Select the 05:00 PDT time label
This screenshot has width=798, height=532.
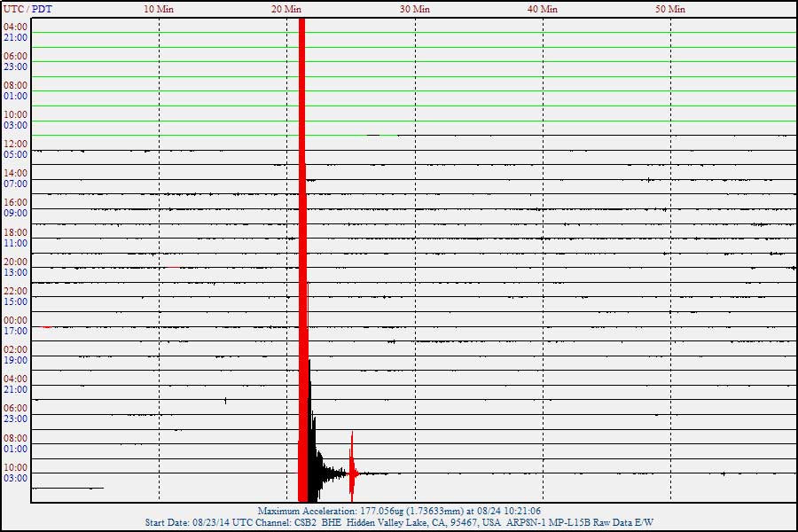click(x=15, y=154)
